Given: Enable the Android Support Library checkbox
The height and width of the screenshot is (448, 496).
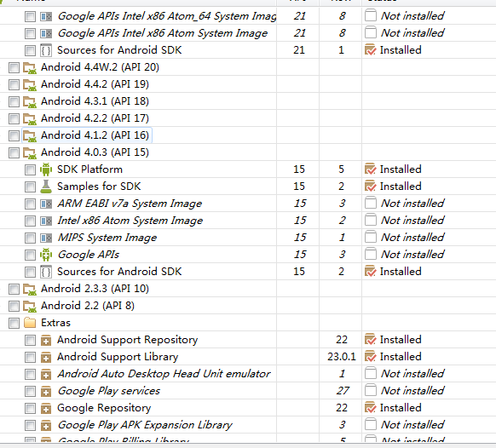Looking at the screenshot, I should point(30,357).
